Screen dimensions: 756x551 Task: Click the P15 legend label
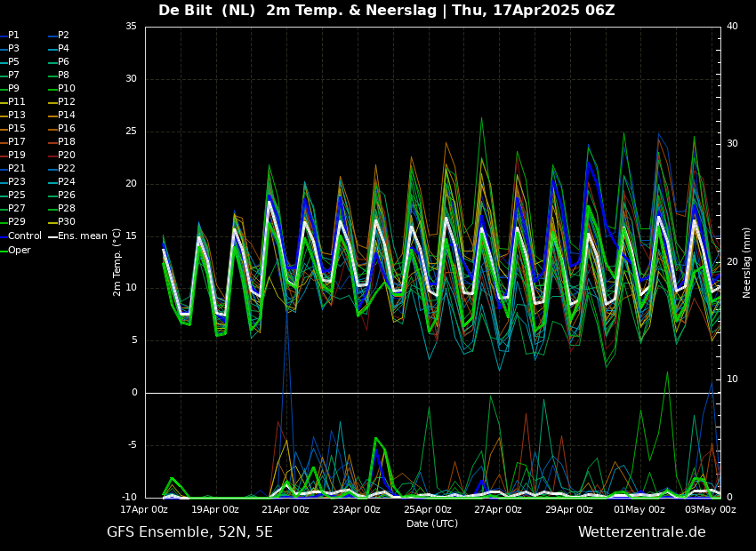tap(16, 129)
